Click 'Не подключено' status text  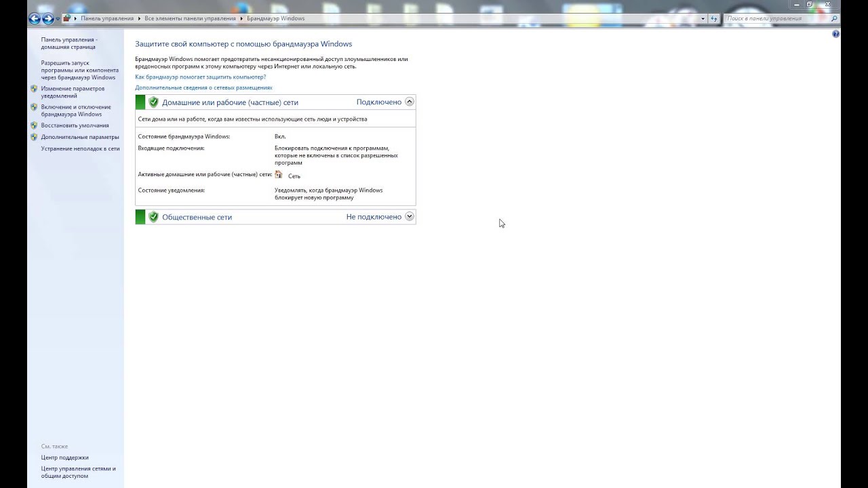coord(374,217)
